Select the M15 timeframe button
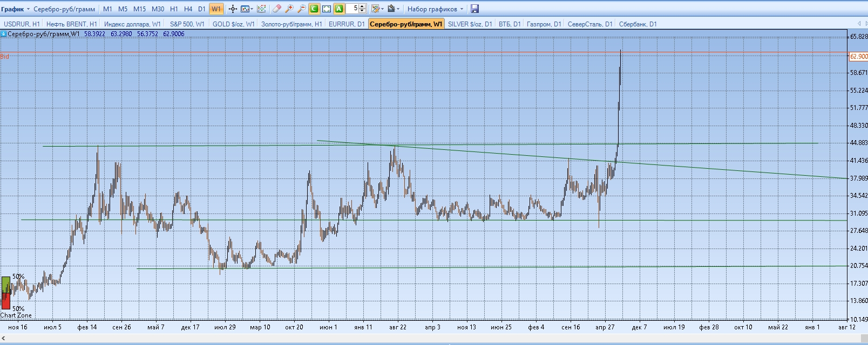 139,9
